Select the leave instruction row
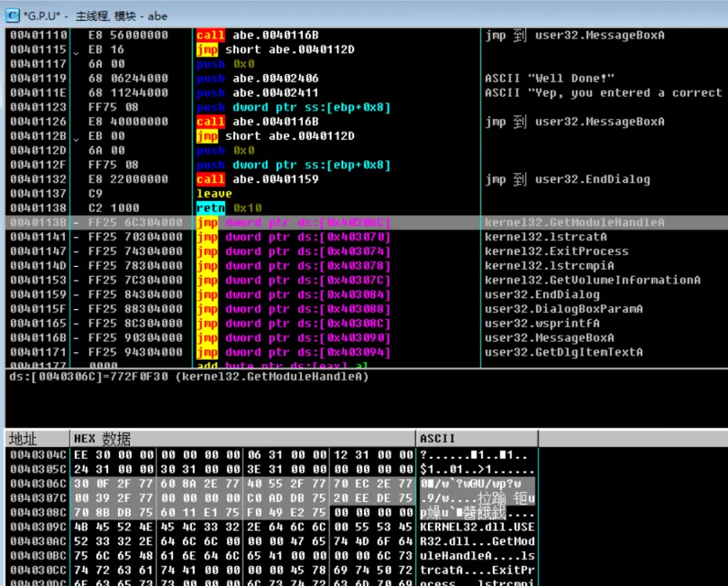 pos(214,194)
